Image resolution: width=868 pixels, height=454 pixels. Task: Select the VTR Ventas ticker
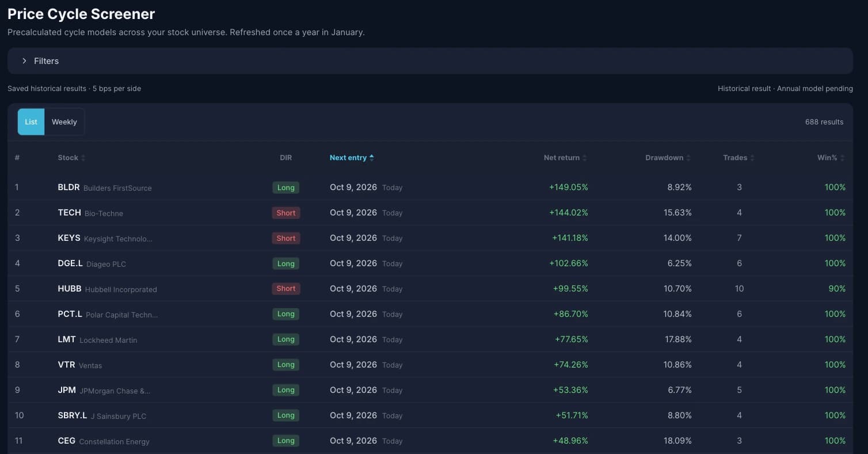point(66,365)
